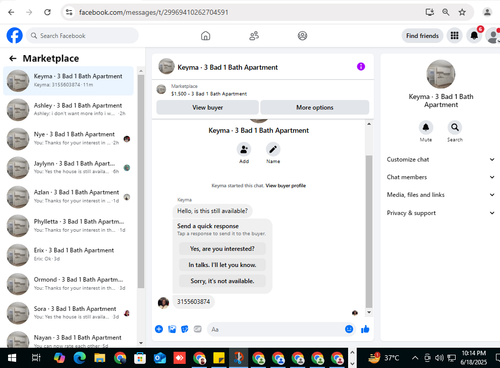500x368 pixels.
Task: Click the Search Facebook field
Action: (82, 35)
